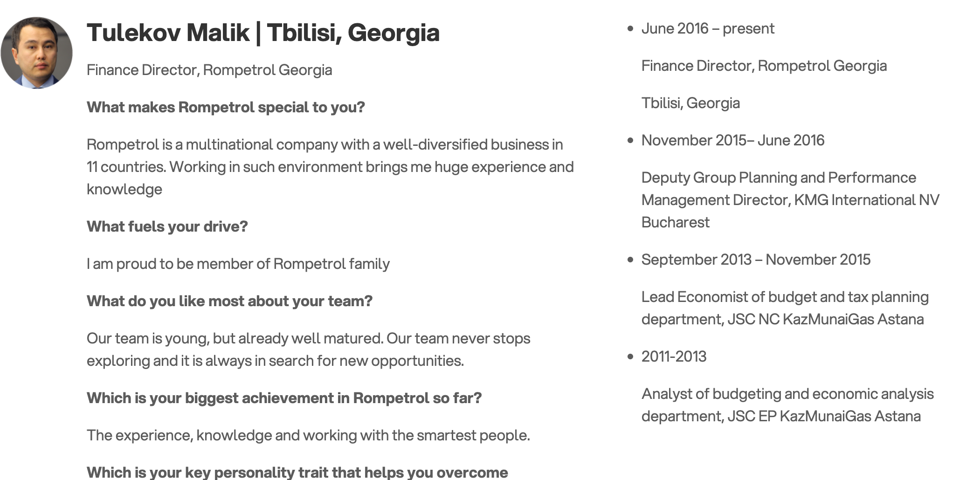Click the paragraph about multinational company in 11 countries
This screenshot has height=480, width=980.
330,167
